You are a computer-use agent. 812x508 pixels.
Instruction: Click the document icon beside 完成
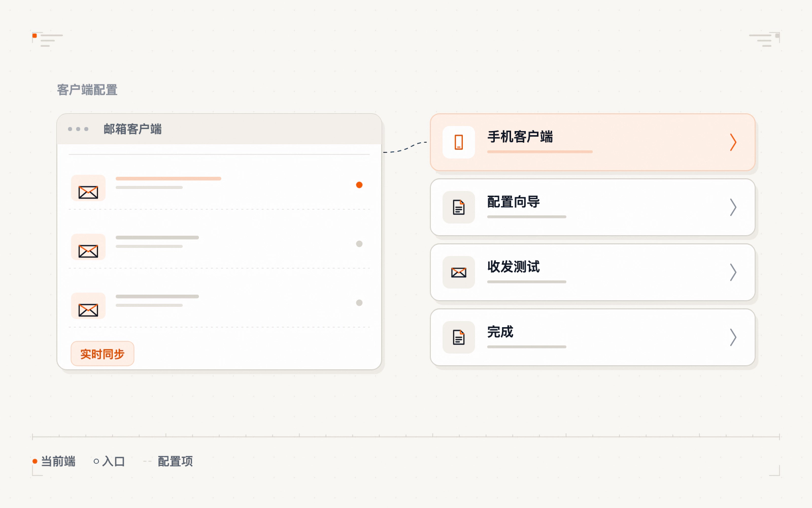coord(459,337)
